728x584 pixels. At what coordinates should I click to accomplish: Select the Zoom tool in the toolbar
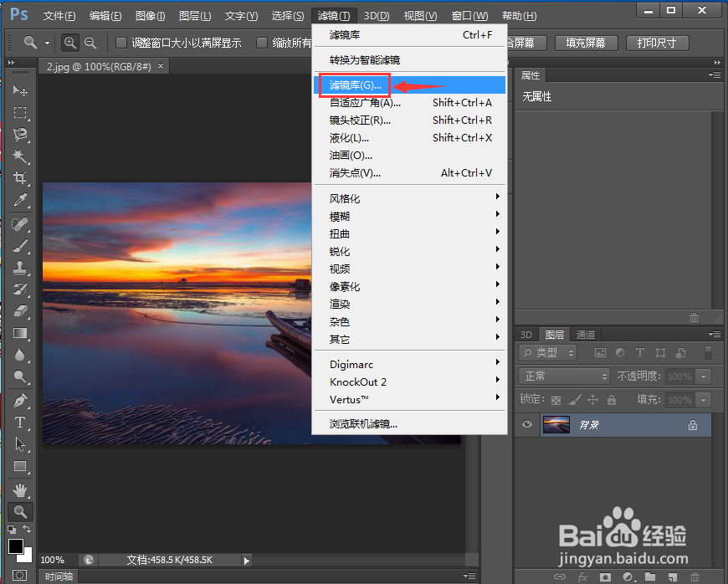tap(19, 512)
